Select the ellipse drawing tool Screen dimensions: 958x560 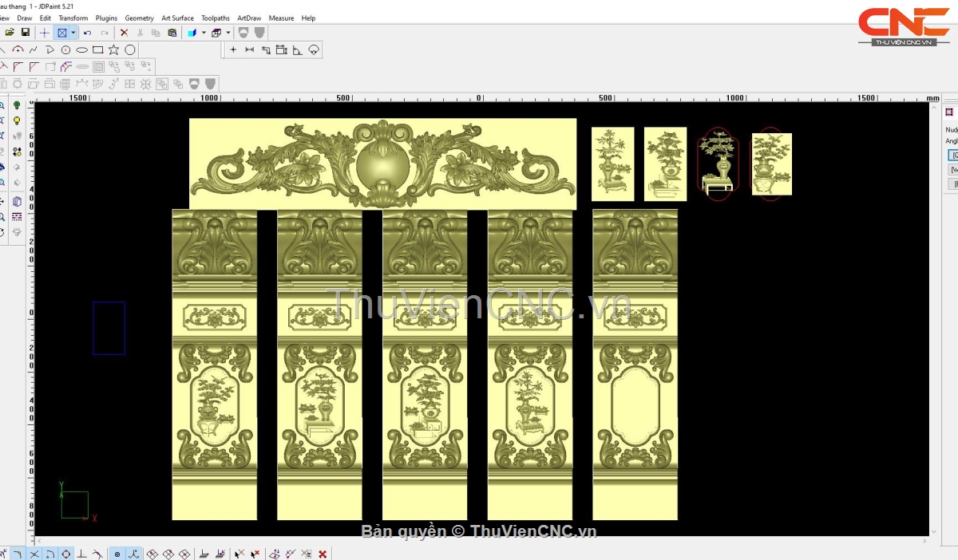[82, 49]
